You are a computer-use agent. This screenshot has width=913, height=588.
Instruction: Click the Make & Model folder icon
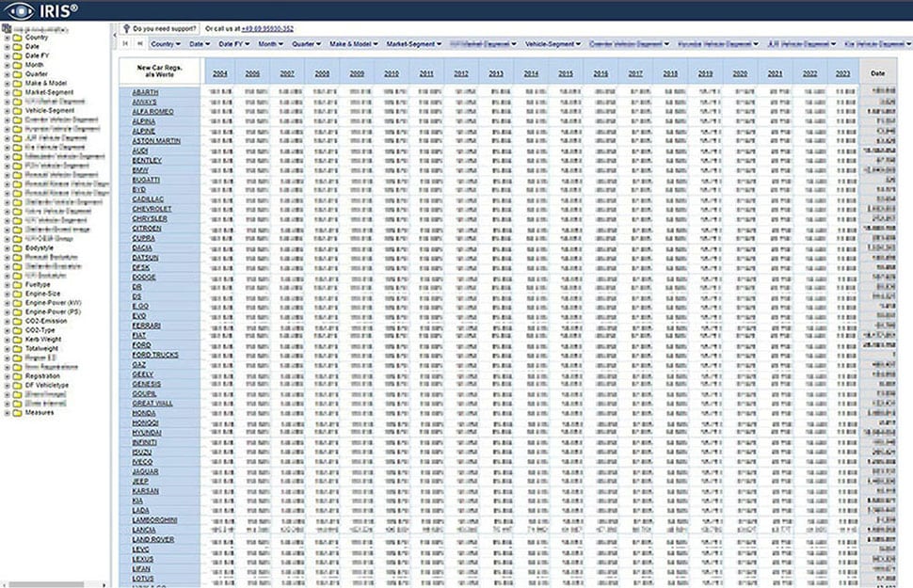tap(18, 83)
